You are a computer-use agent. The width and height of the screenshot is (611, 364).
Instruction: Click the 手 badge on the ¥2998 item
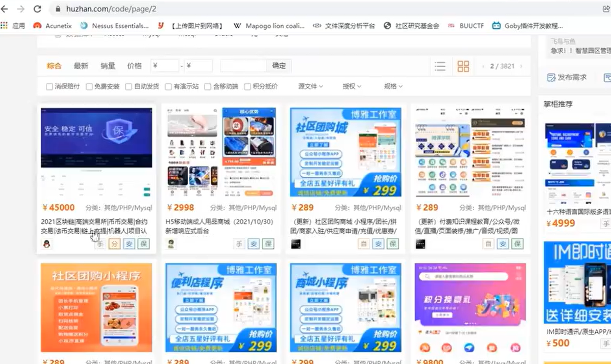click(239, 244)
